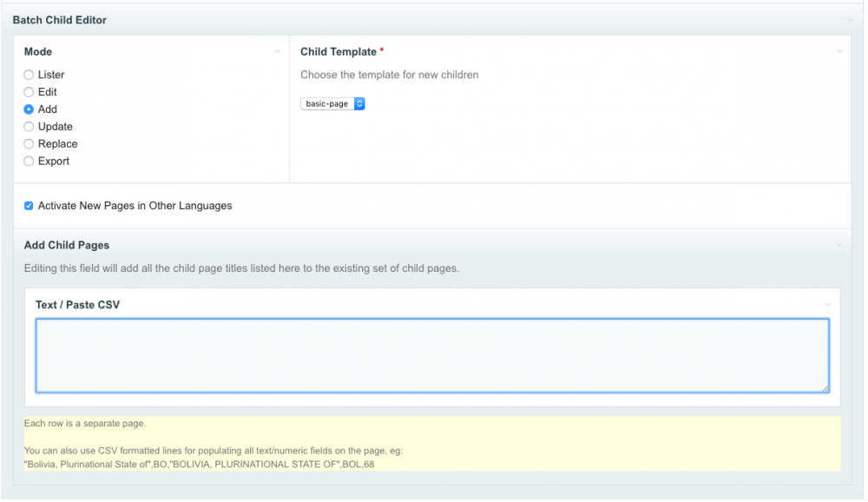The height and width of the screenshot is (502, 868).
Task: Click the Child Template section chevron
Action: 839,52
